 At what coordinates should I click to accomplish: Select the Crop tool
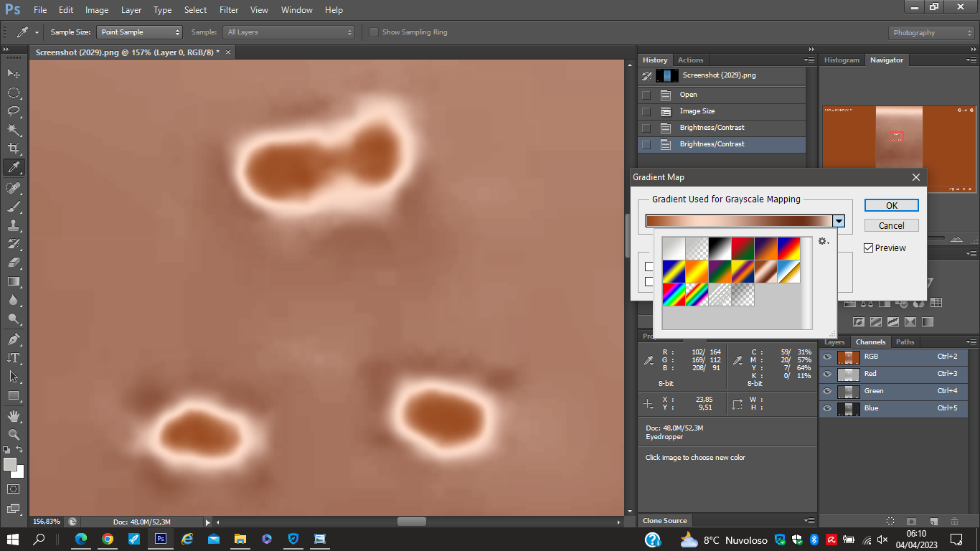[14, 149]
